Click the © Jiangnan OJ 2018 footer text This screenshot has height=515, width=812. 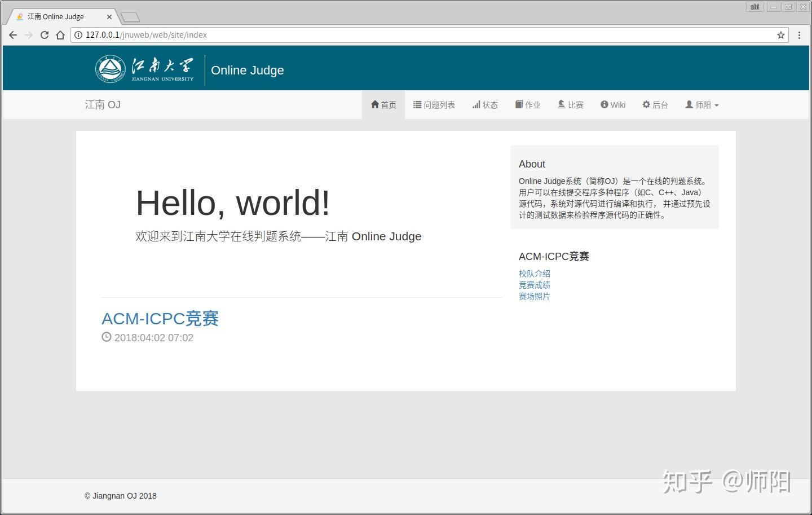coord(121,496)
